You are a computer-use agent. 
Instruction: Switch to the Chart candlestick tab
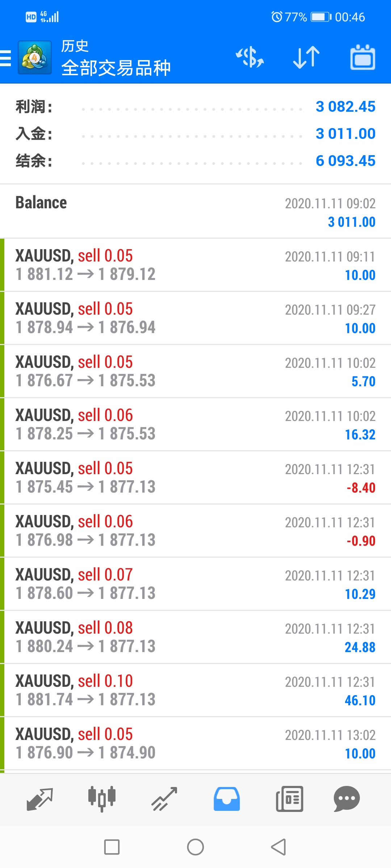point(102,799)
